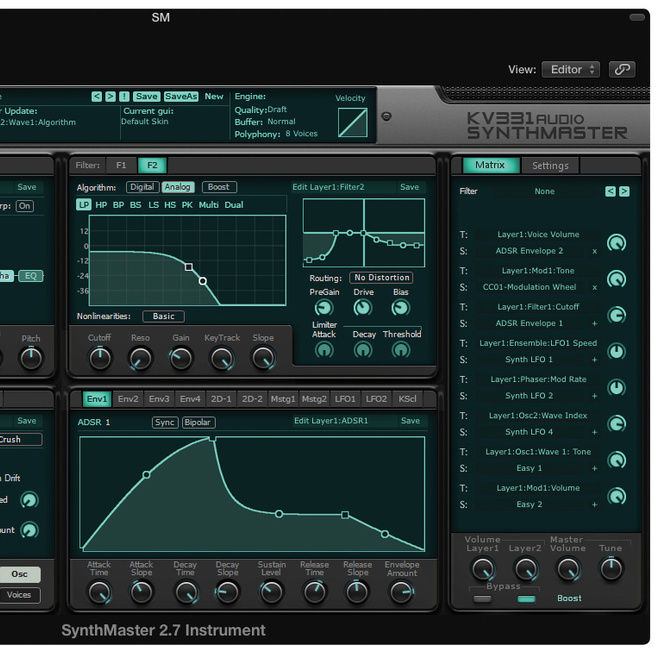Click the Envelope Amount knob
Screen dimensions: 664x664
[401, 593]
